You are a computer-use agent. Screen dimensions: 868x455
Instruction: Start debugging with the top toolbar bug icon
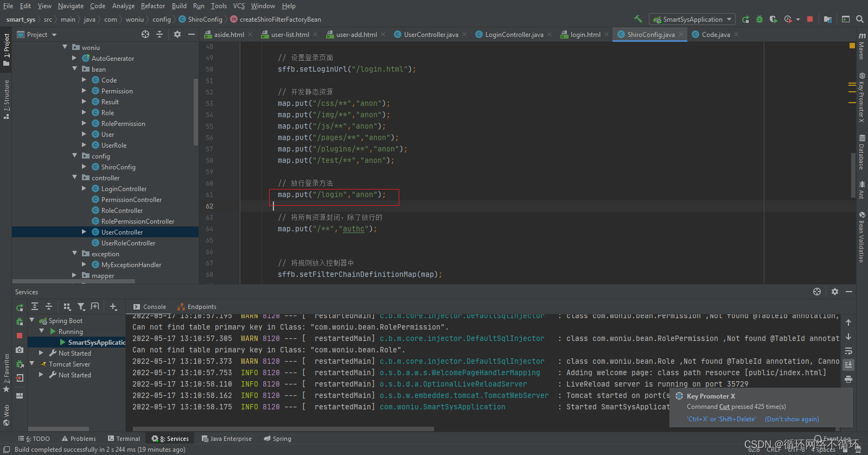759,19
